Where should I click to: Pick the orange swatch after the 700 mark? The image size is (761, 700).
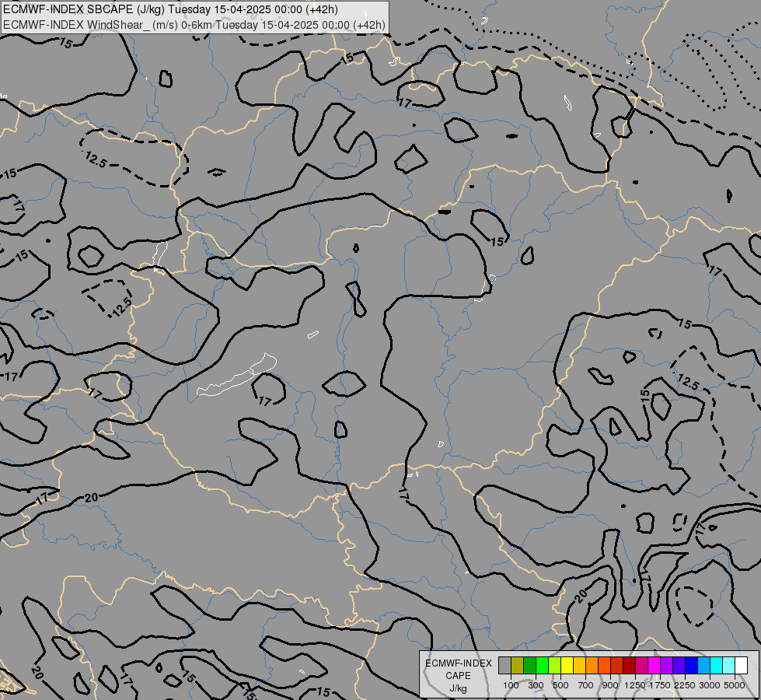point(592,666)
